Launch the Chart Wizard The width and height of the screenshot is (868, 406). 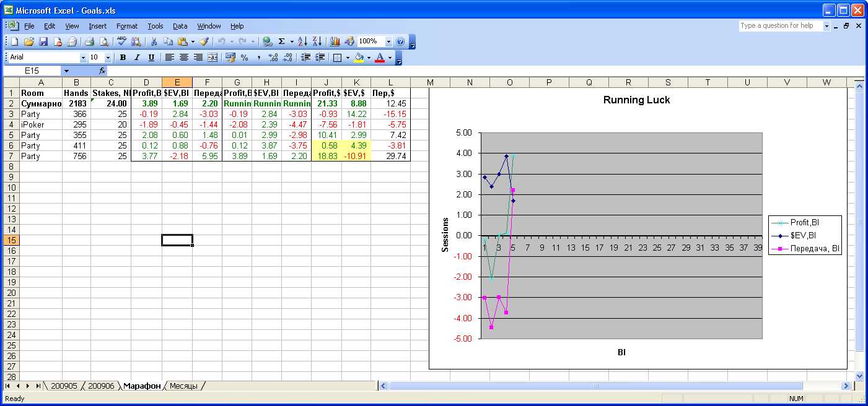pos(335,41)
